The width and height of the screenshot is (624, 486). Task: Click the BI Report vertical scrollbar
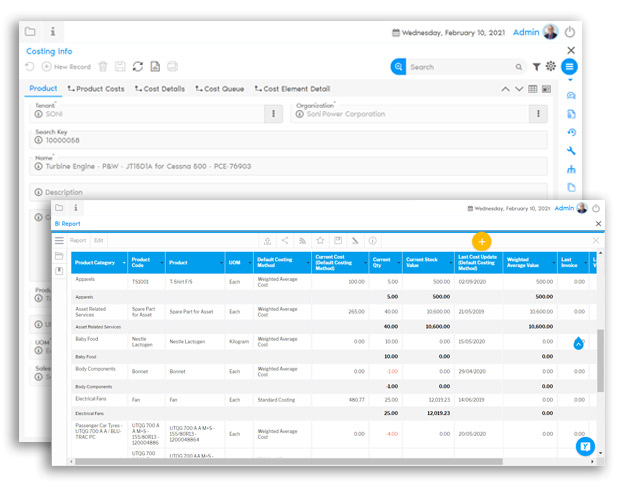pyautogui.click(x=600, y=360)
